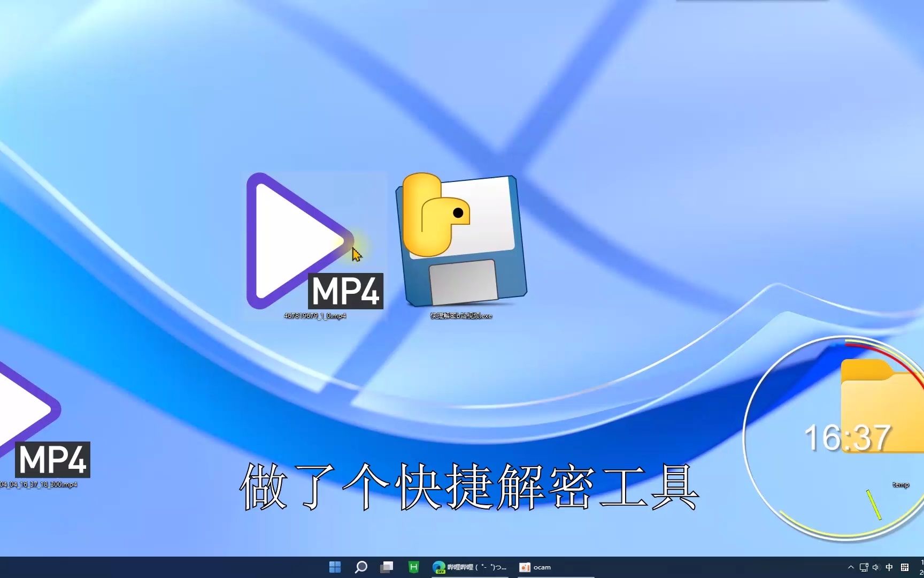Screen dimensions: 924x578
Task: Click the 拼 IME mode indicator
Action: pyautogui.click(x=905, y=567)
